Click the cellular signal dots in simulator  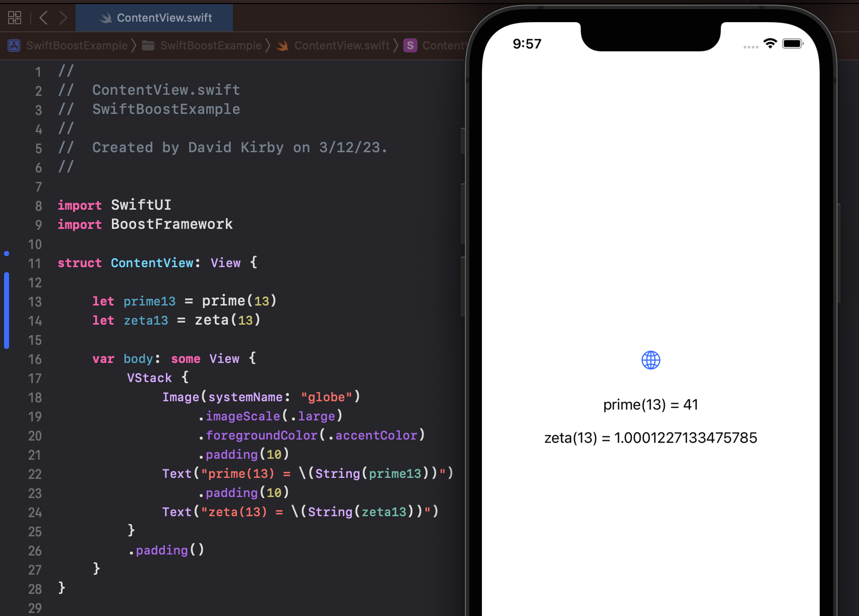click(751, 47)
